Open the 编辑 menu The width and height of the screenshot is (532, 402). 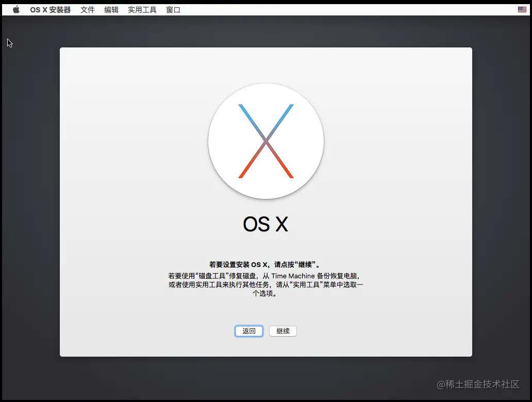111,9
